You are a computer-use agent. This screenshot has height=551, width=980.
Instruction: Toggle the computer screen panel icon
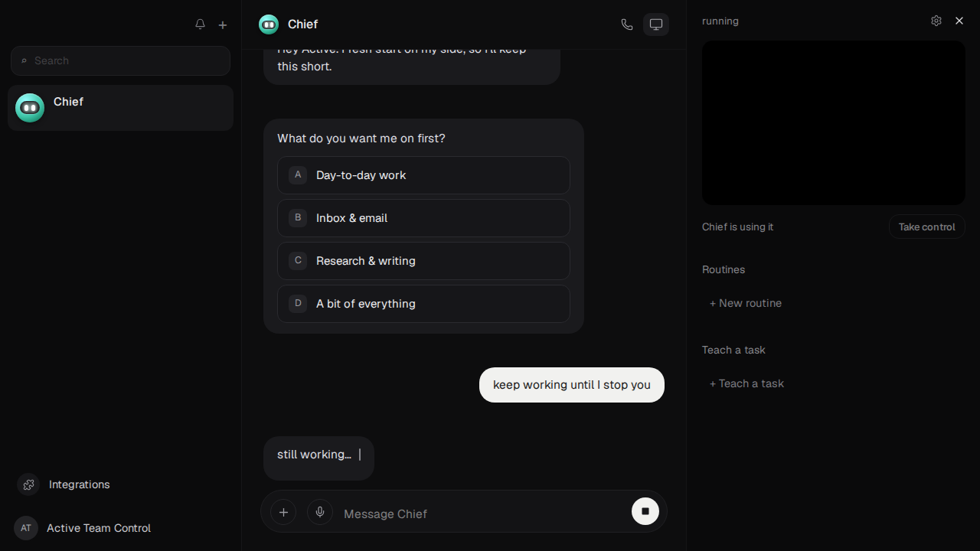tap(656, 24)
